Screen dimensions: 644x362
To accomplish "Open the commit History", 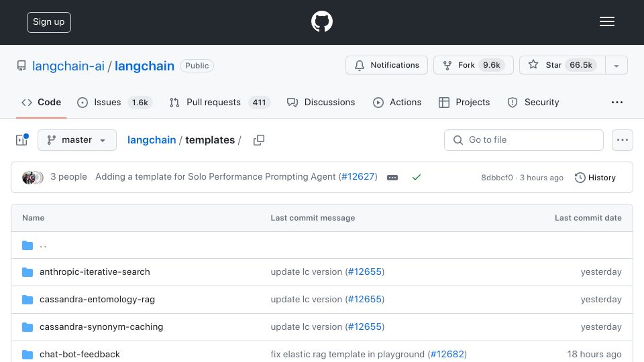I will (x=595, y=178).
